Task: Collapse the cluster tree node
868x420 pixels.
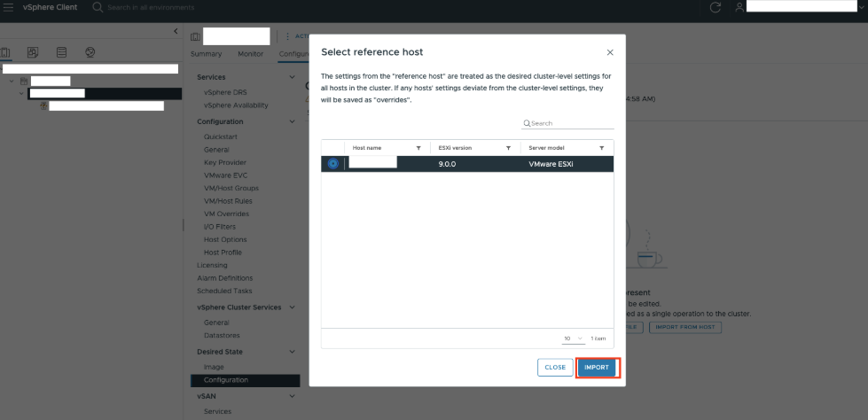Action: (x=21, y=94)
